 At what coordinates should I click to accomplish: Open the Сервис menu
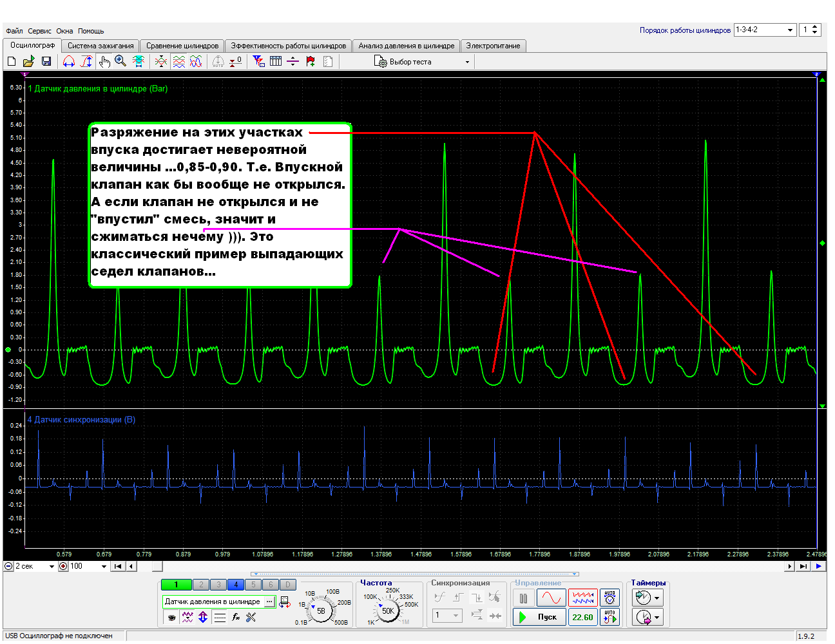[39, 31]
